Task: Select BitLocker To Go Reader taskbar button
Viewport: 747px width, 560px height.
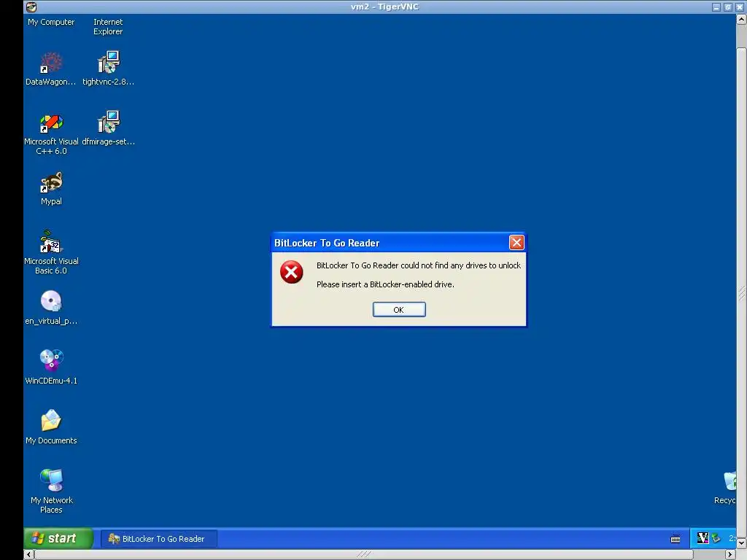Action: pyautogui.click(x=158, y=539)
